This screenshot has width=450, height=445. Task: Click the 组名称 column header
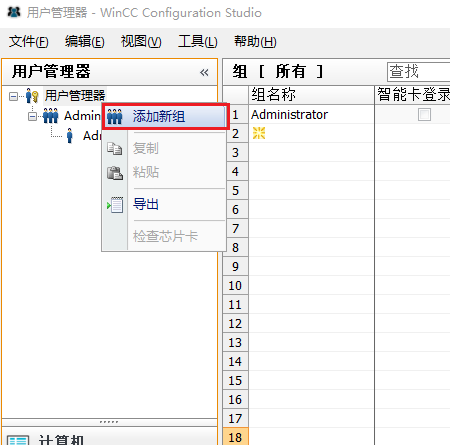[x=311, y=95]
